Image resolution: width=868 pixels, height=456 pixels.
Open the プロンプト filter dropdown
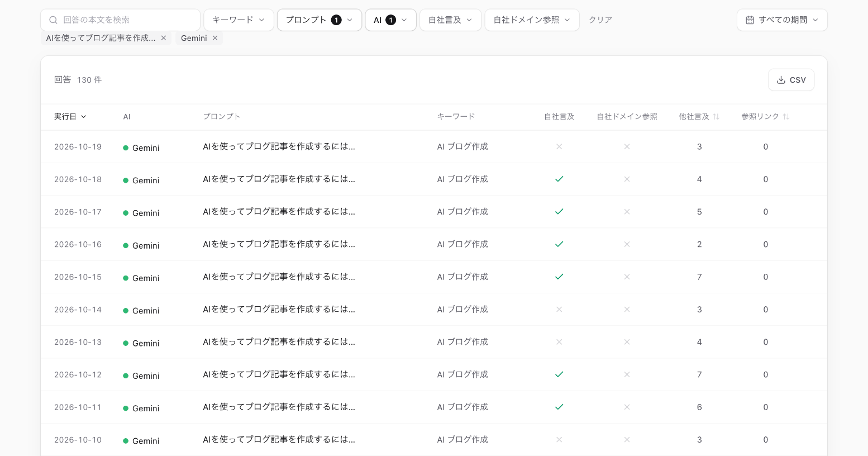(x=319, y=20)
